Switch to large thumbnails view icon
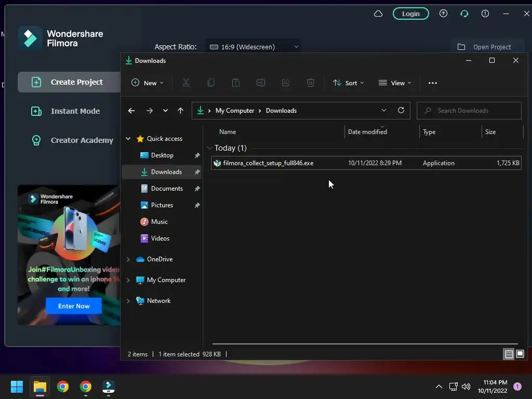532x399 pixels. (520, 354)
